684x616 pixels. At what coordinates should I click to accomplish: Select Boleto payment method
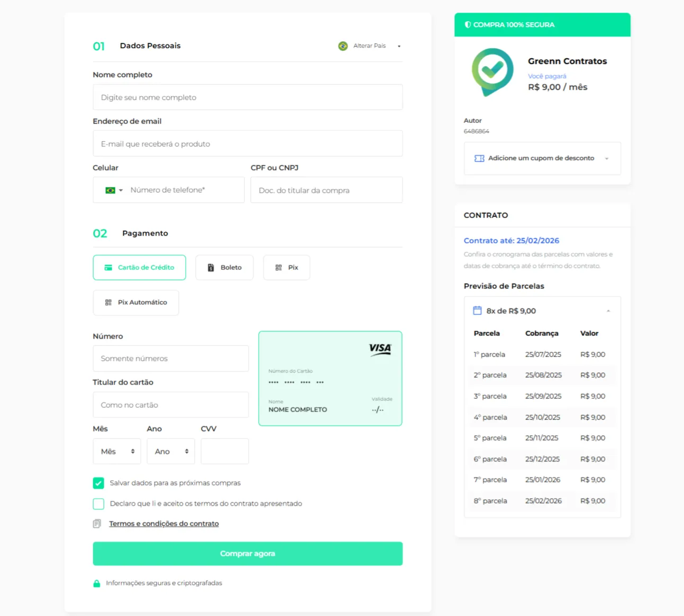pyautogui.click(x=225, y=268)
